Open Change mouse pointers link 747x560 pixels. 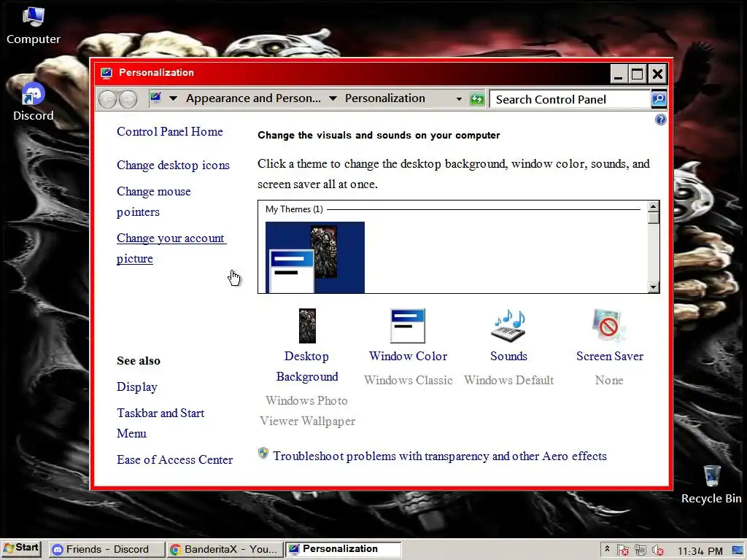pos(153,201)
